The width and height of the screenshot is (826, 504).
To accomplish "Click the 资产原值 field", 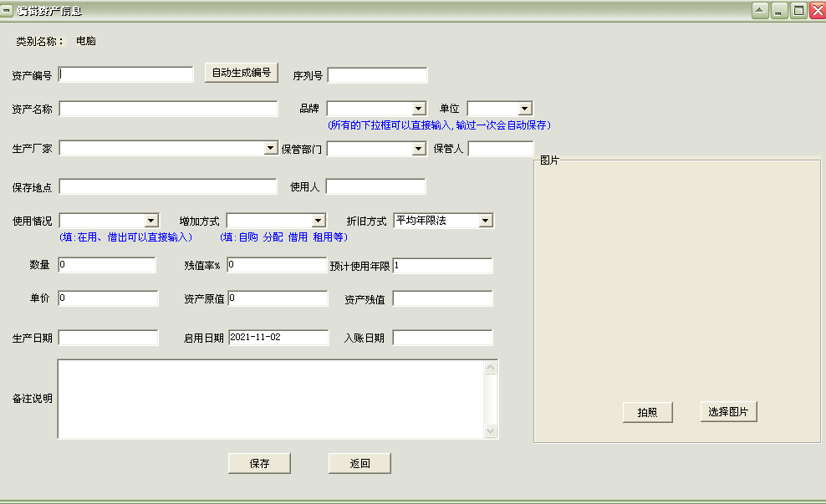I will pos(278,298).
